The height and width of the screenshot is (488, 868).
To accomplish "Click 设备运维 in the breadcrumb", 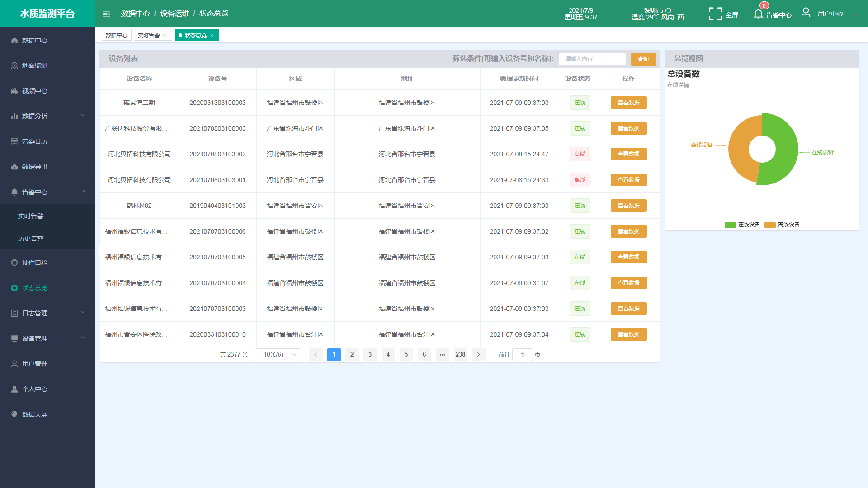I will point(175,14).
